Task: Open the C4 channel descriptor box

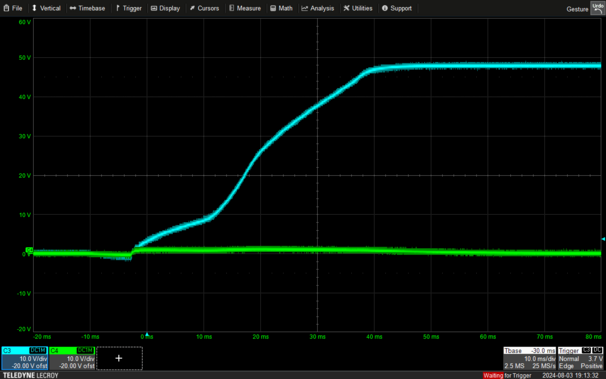Action: click(72, 358)
